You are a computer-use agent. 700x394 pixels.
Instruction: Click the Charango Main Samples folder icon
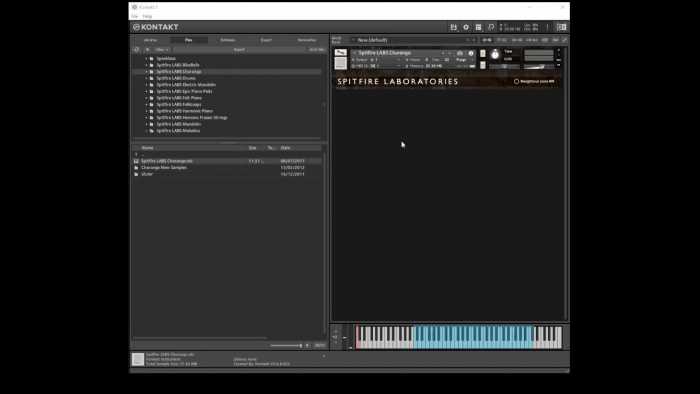pos(136,168)
